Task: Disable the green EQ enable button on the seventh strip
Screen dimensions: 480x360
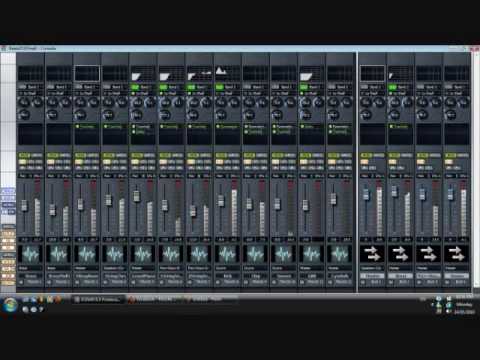Action: click(x=191, y=87)
